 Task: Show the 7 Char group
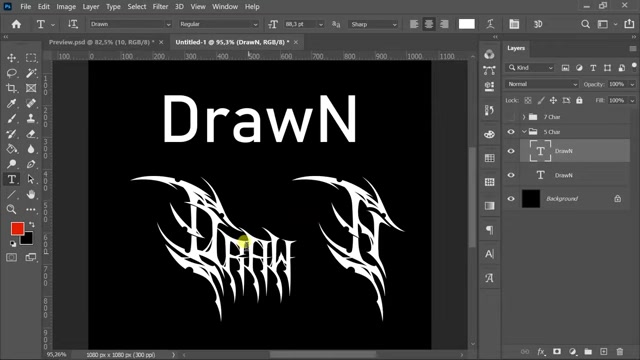coord(511,117)
